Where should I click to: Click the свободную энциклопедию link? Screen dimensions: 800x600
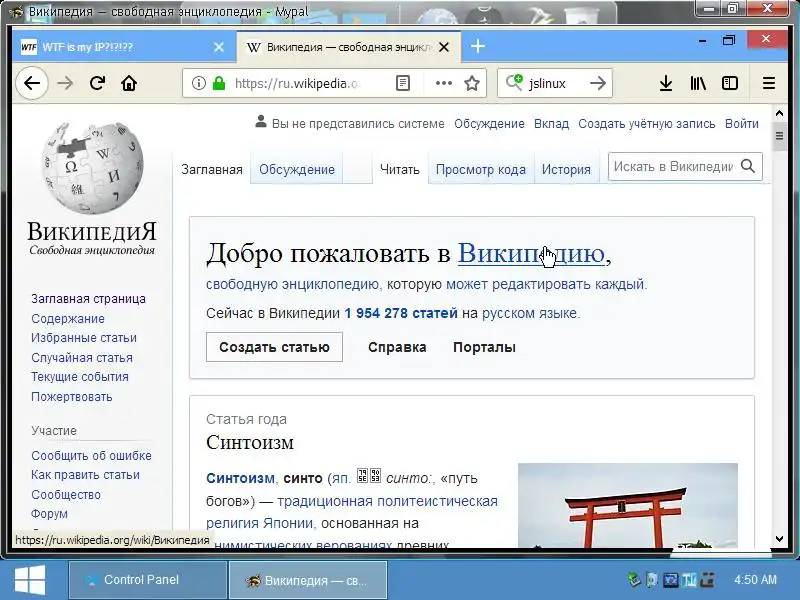(x=293, y=284)
